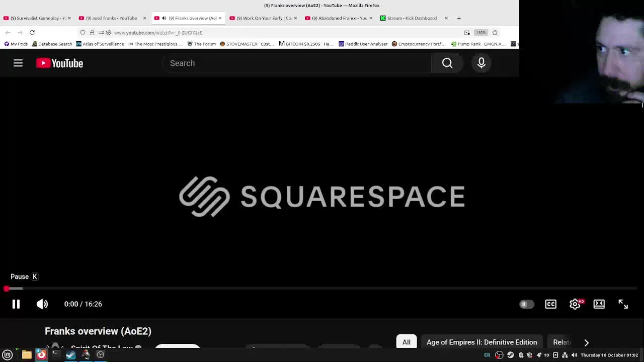Toggle the autoplay switch

point(526,304)
